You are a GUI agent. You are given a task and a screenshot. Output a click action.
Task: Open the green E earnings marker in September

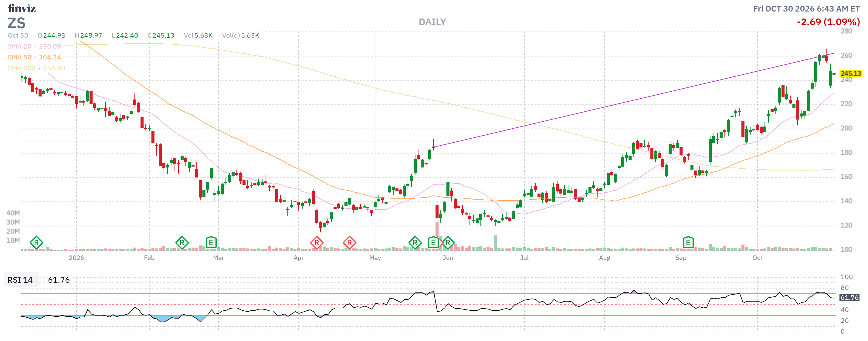pos(688,243)
